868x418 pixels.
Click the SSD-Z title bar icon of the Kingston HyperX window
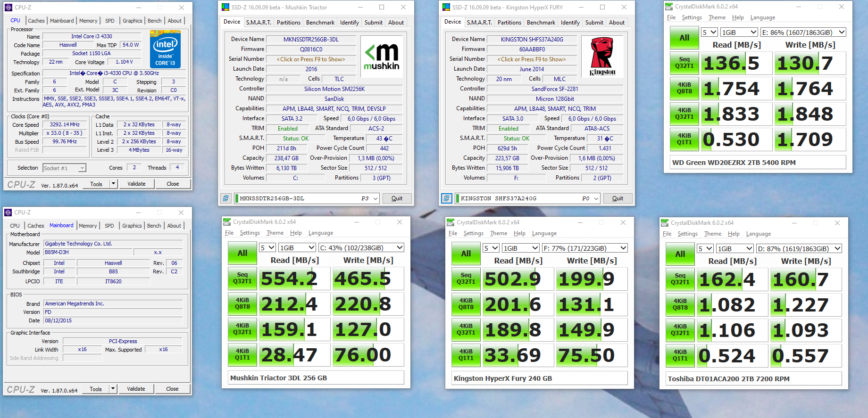click(x=446, y=7)
